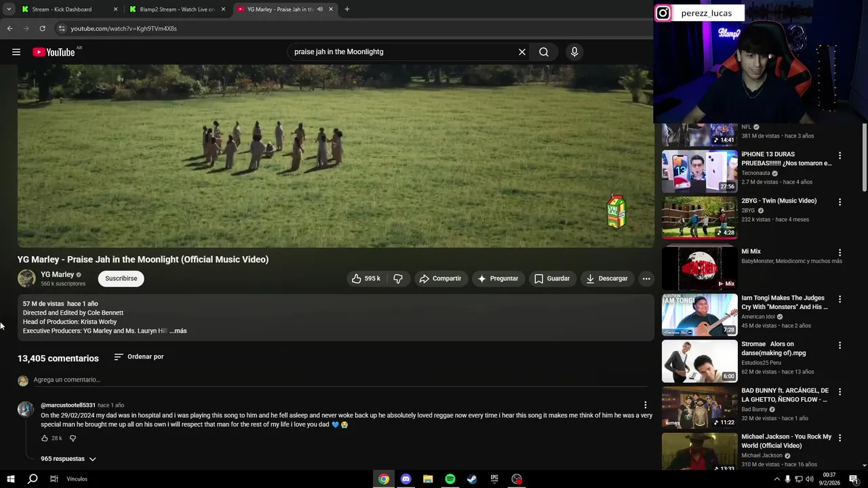
Task: Open the Mi Mix playlist thumbnail
Action: tap(700, 267)
